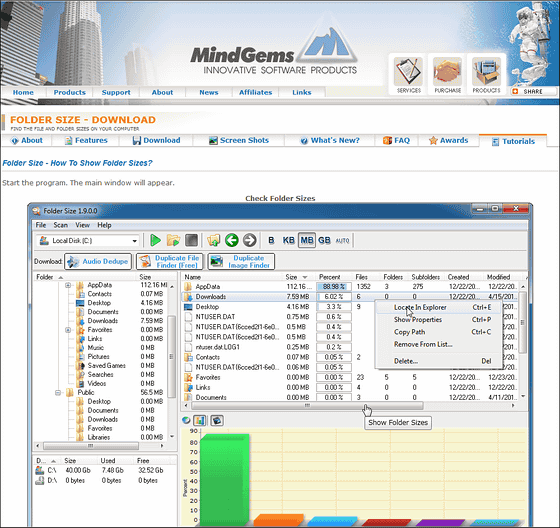This screenshot has height=528, width=560.
Task: Open Help menu
Action: click(x=104, y=225)
